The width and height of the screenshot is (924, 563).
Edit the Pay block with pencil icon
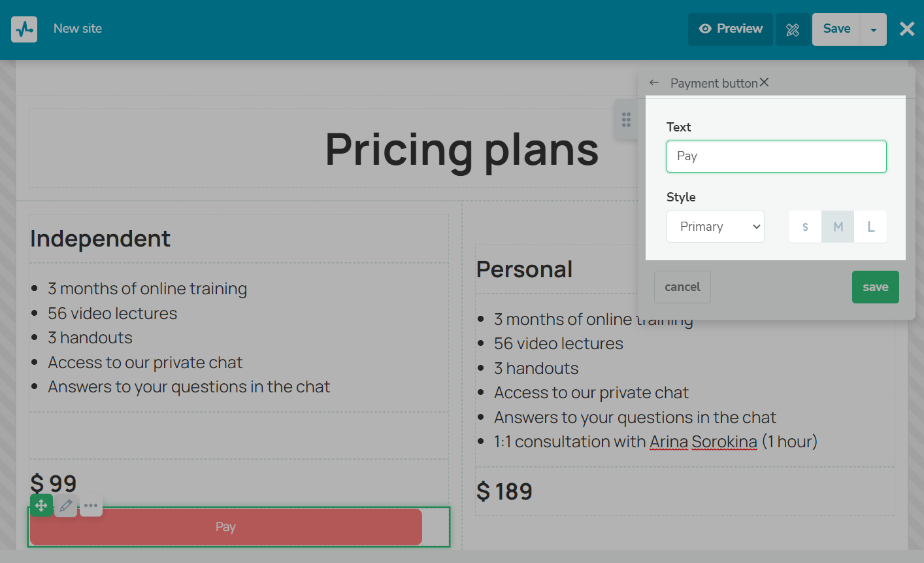point(66,505)
